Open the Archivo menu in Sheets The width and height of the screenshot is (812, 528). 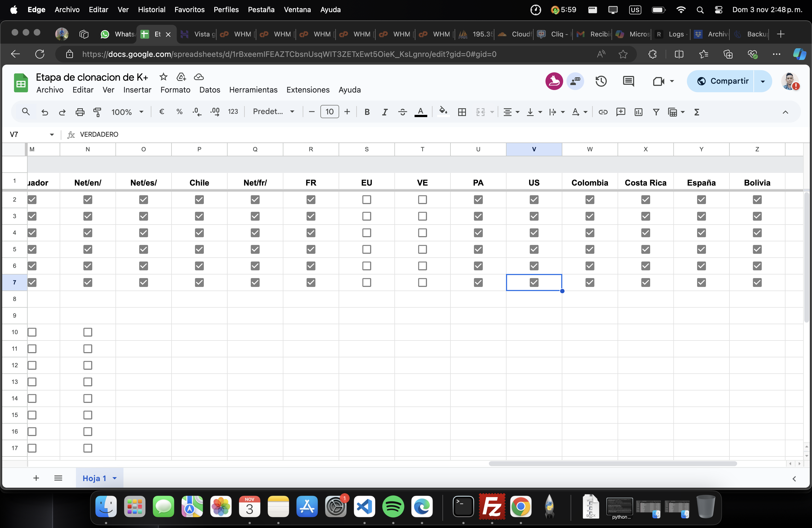pyautogui.click(x=50, y=90)
